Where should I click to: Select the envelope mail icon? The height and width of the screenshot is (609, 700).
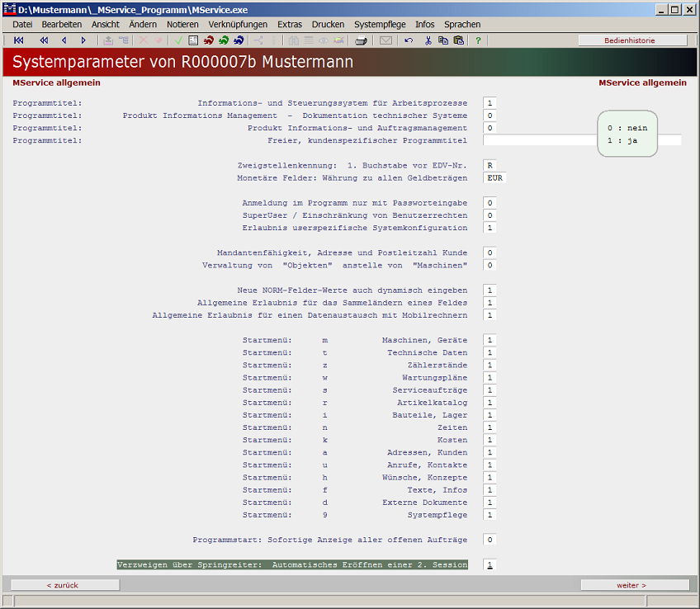(x=385, y=39)
